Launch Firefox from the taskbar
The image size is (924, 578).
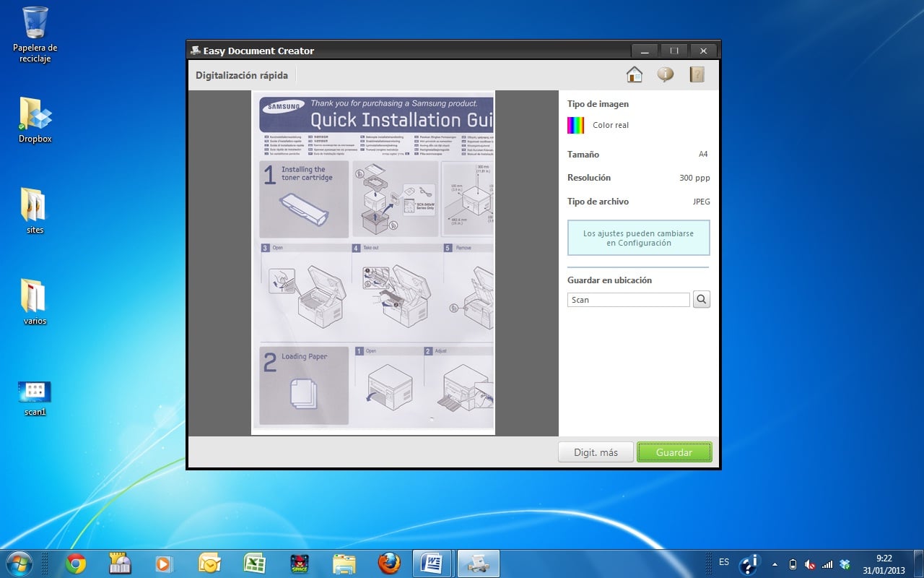388,562
